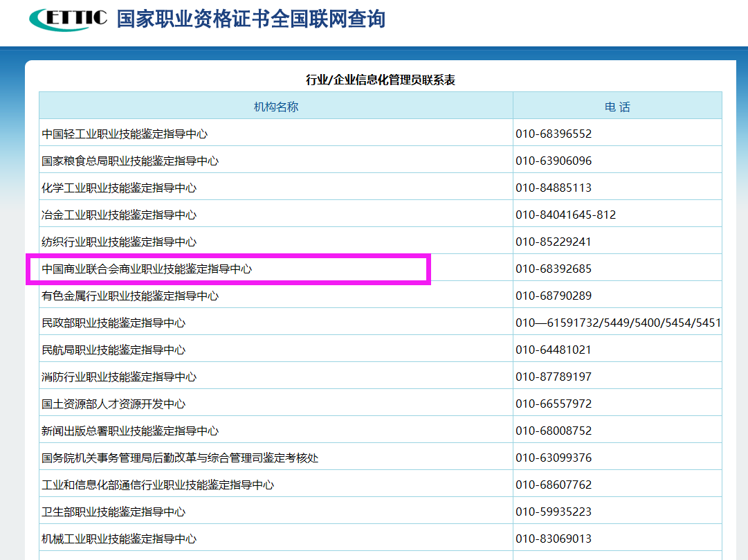Select phone number 010-63906096
Image resolution: width=748 pixels, height=560 pixels.
(x=554, y=161)
